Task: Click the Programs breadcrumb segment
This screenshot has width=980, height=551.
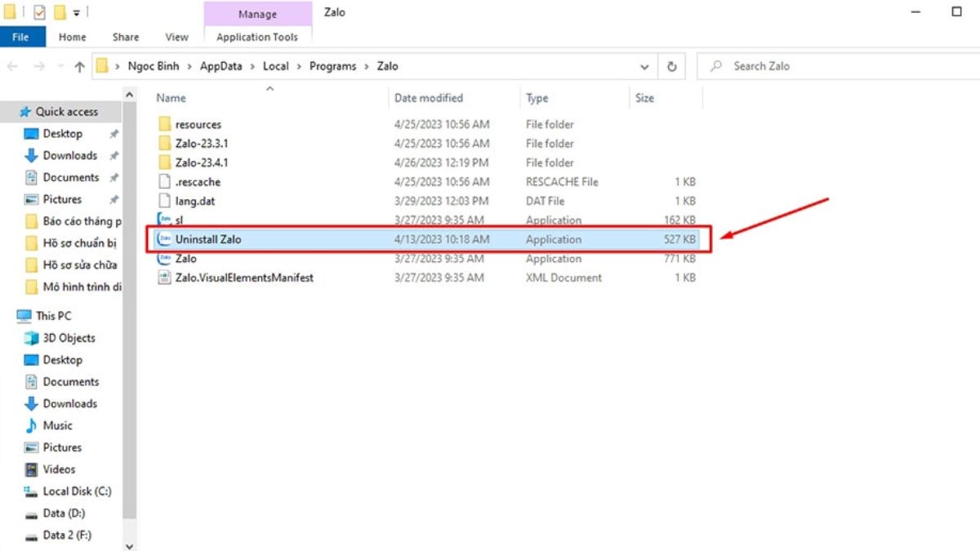Action: click(x=332, y=66)
